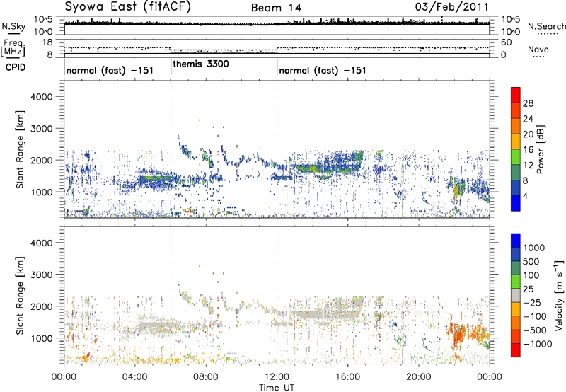Pick the Velocity colorbar segment between 500 and 1000
566x392 pixels.
point(516,254)
